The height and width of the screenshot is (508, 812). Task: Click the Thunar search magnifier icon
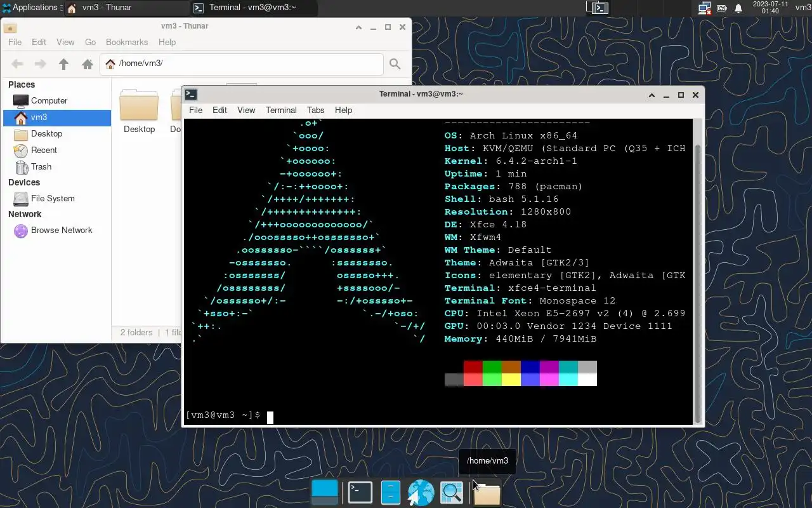point(395,63)
